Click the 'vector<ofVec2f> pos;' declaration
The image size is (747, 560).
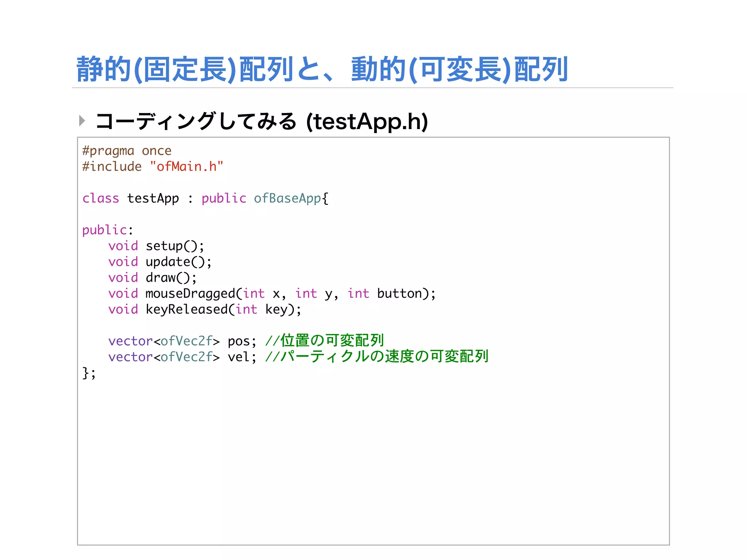point(183,341)
